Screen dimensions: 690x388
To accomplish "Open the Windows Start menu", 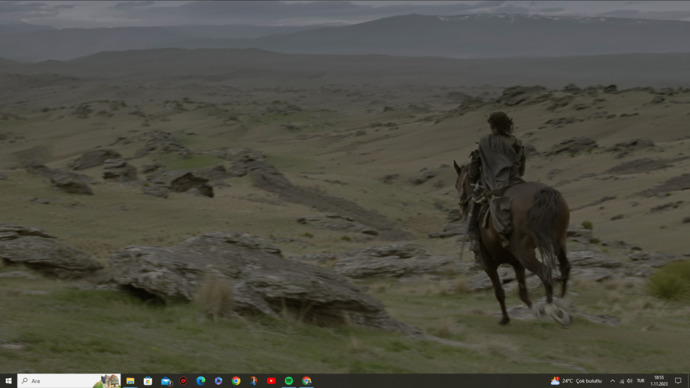I will click(x=8, y=381).
